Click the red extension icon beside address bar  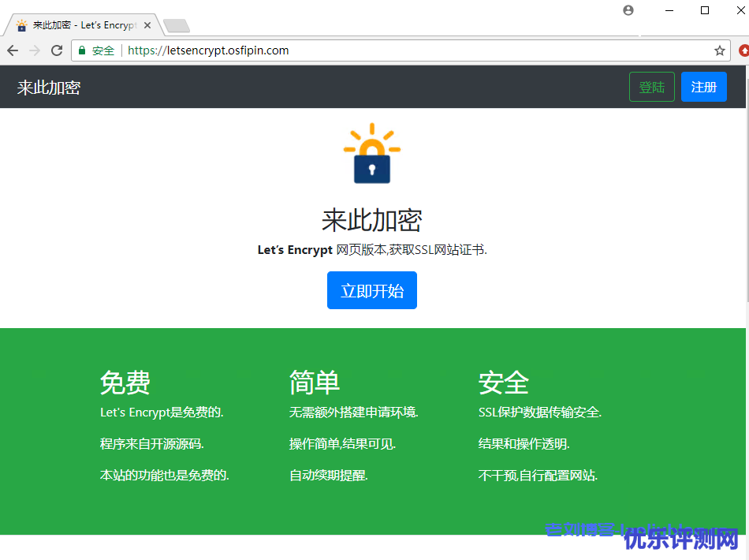(743, 50)
